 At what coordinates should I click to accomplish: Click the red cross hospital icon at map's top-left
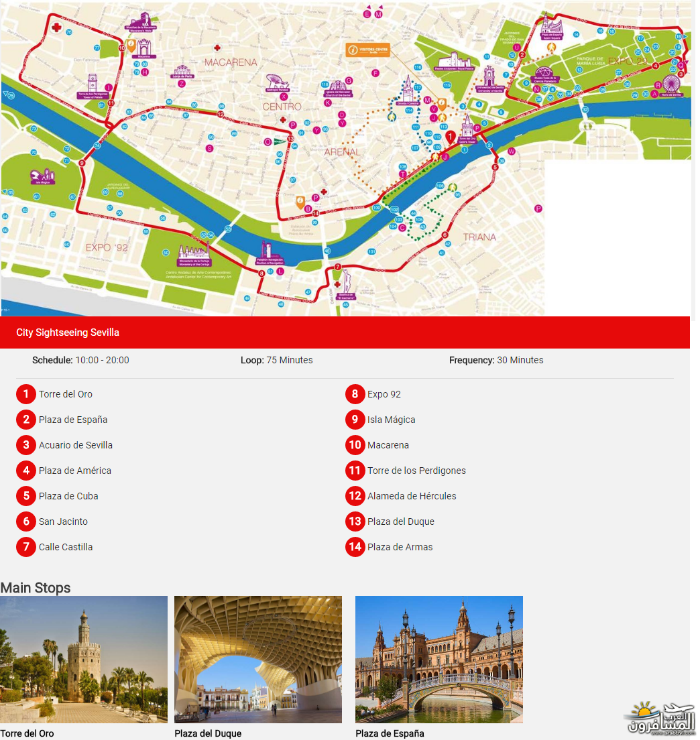[56, 27]
